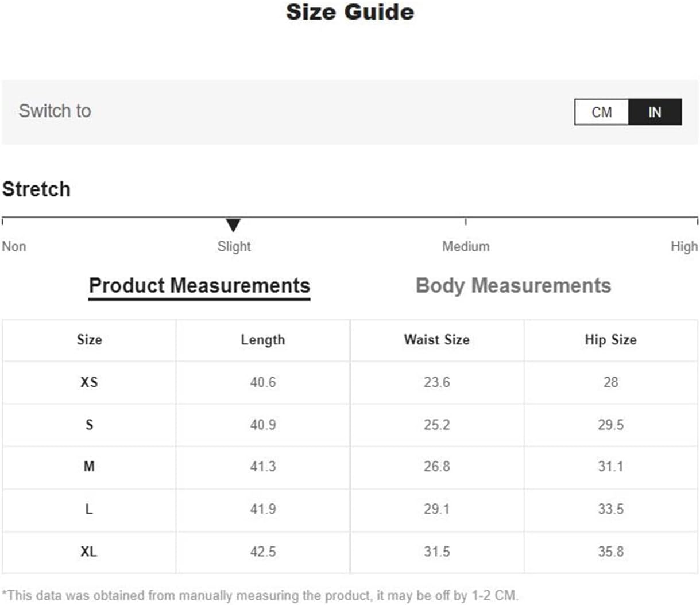Click the L size hip value 33.5

[x=610, y=509]
